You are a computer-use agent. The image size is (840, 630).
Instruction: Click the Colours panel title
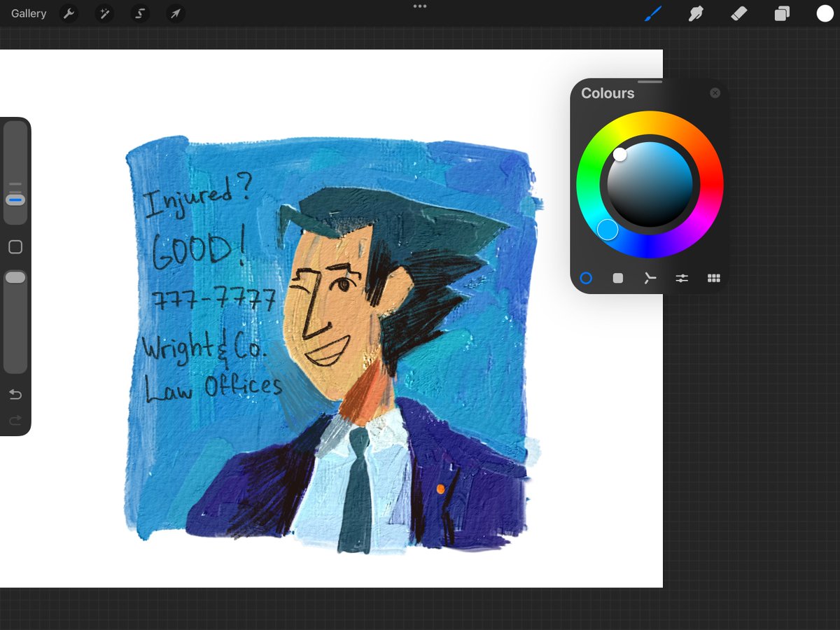(x=608, y=93)
